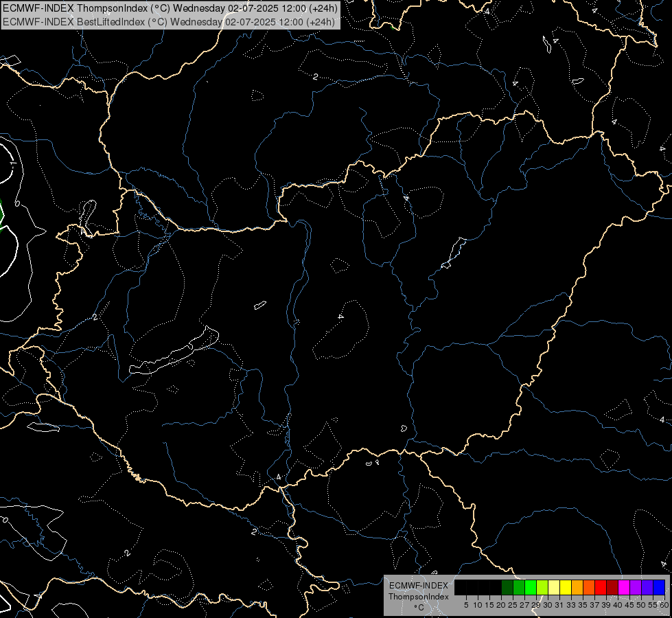This screenshot has width=672, height=618.
Task: Click the legend label ThompsonIndex
Action: pyautogui.click(x=419, y=597)
